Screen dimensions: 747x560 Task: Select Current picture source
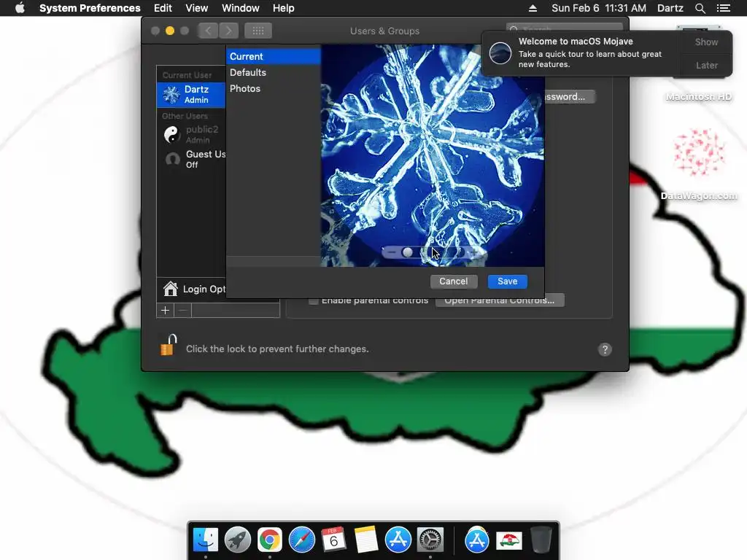pos(273,56)
